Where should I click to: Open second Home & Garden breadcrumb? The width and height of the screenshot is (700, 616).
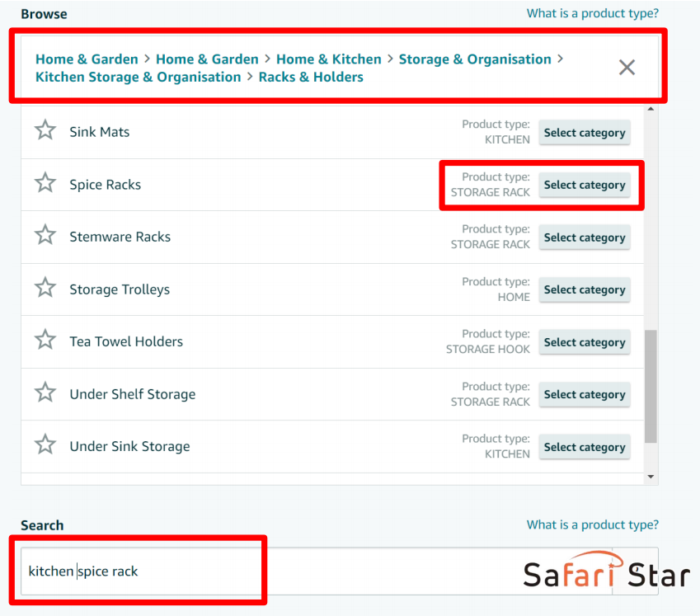point(207,59)
